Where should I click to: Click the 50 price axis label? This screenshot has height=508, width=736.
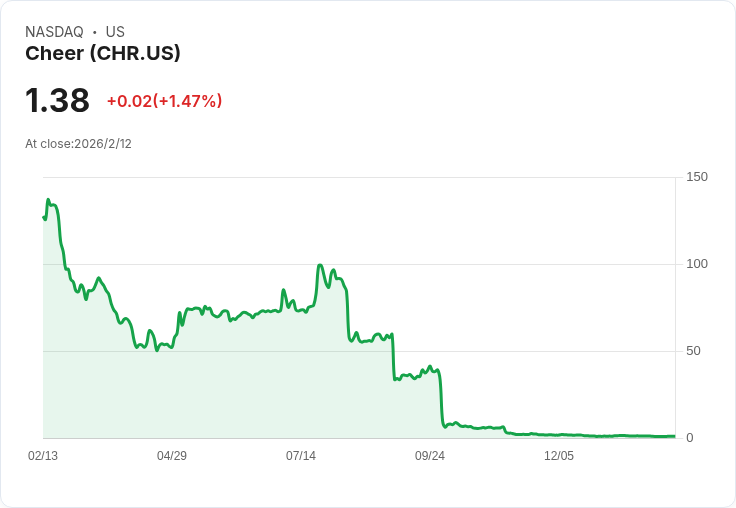tap(693, 351)
